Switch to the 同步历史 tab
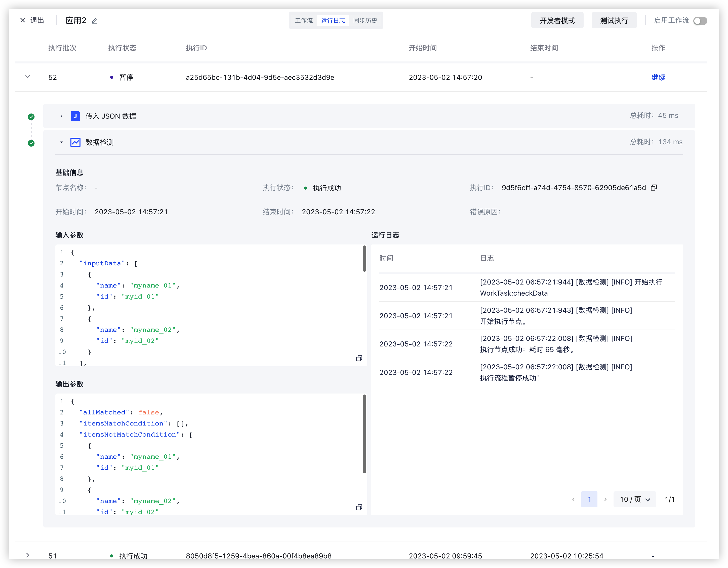This screenshot has height=568, width=728. coord(365,21)
